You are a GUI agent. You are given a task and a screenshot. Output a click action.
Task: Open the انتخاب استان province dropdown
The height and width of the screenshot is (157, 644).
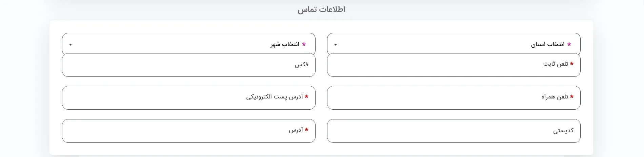coord(454,44)
